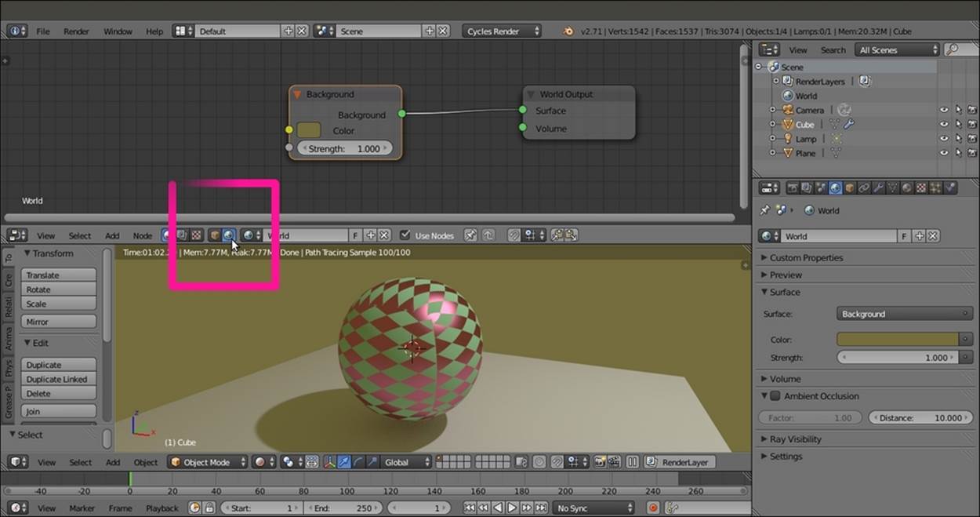Viewport: 980px width, 517px height.
Task: Select the Object shader type cube icon
Action: pyautogui.click(x=214, y=235)
